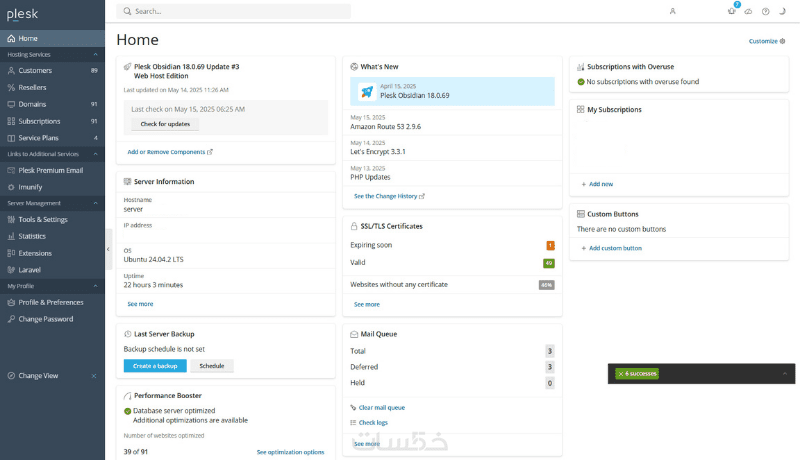Open Extensions in the sidebar
This screenshot has width=800, height=460.
pos(53,253)
